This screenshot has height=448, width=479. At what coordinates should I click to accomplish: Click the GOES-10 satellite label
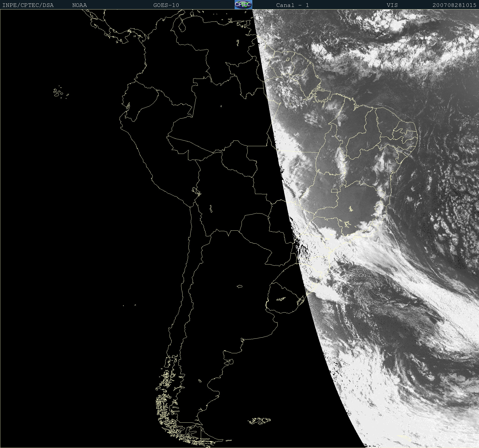pyautogui.click(x=166, y=5)
